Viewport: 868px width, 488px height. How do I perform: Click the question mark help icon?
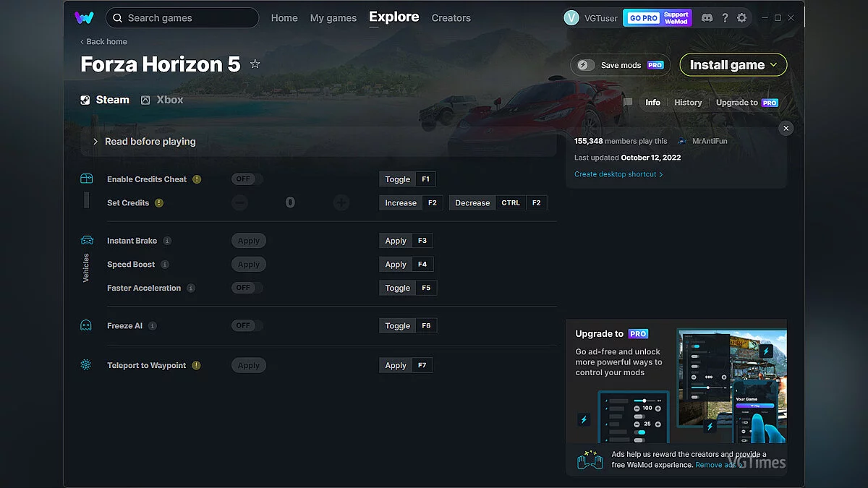(725, 17)
